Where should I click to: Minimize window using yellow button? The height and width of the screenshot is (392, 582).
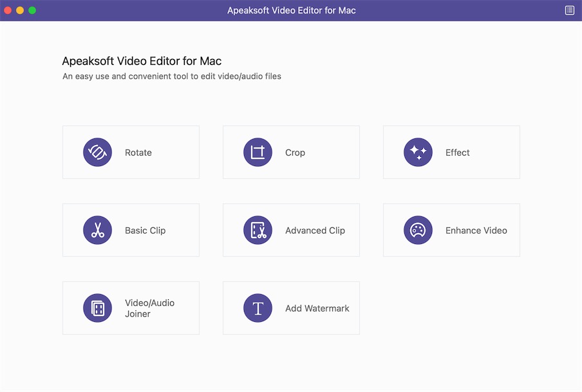point(20,10)
